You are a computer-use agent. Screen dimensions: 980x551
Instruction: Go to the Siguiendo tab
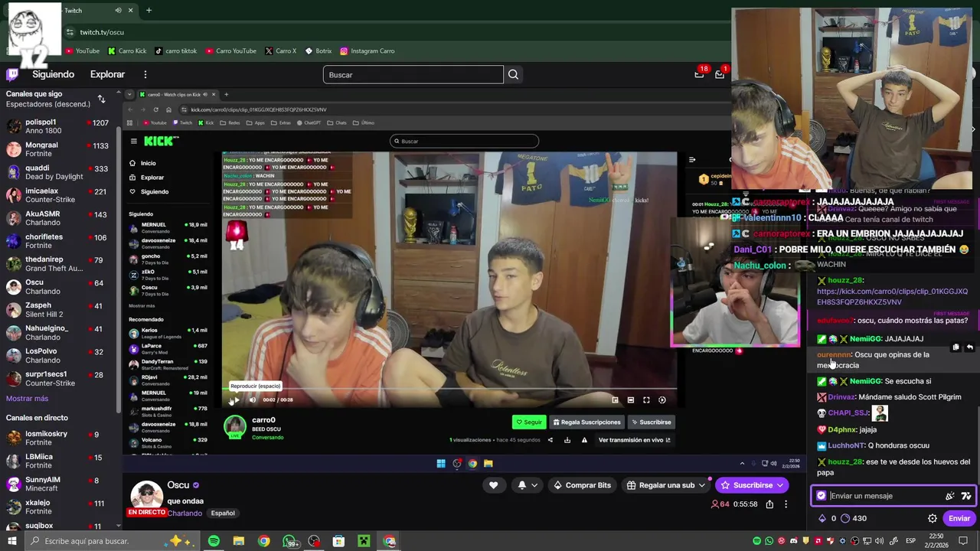click(x=53, y=74)
